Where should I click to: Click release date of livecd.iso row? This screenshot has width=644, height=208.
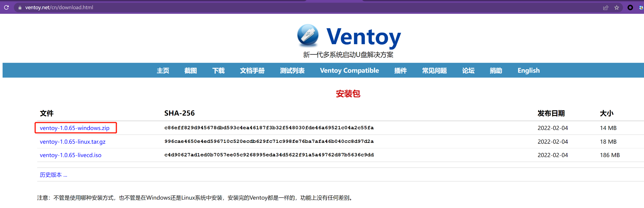pyautogui.click(x=553, y=155)
